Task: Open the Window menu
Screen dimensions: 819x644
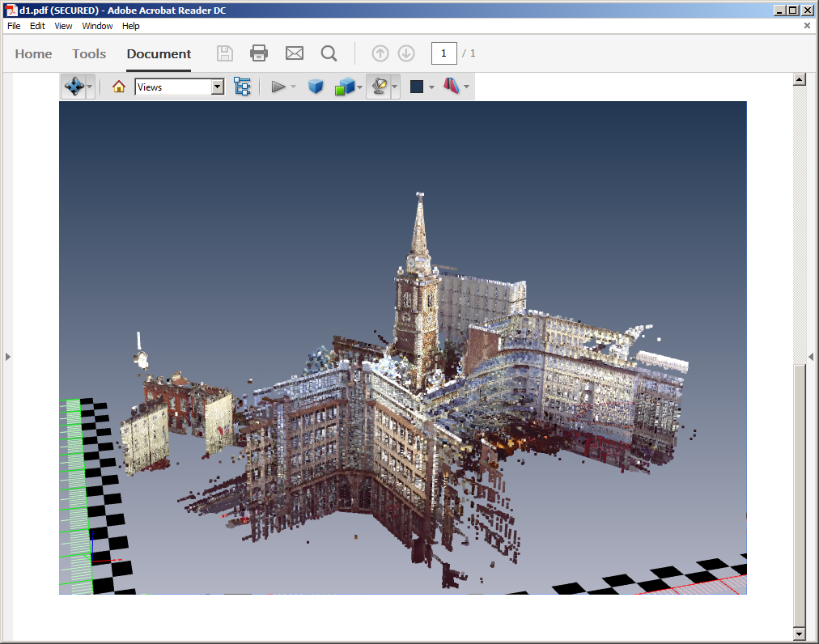Action: 97,26
